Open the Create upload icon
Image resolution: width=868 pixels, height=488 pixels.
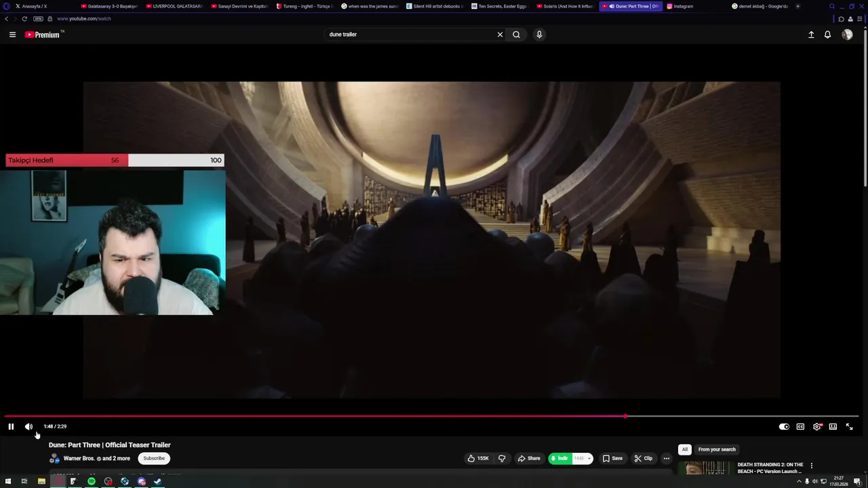tap(811, 35)
